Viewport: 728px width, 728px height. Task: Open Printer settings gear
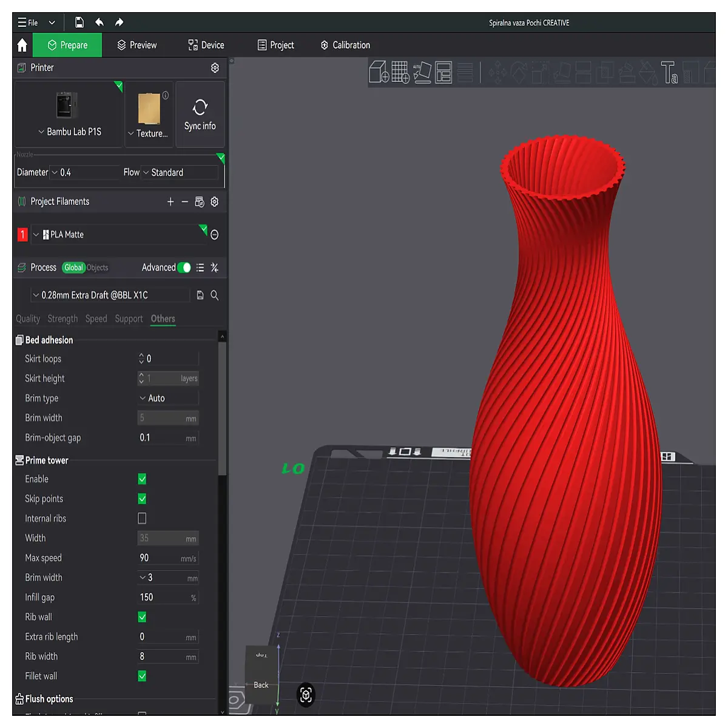point(215,68)
